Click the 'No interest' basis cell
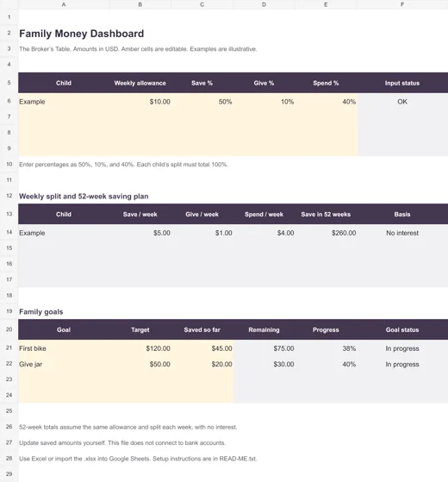Viewport: 448px width, 482px height. tap(402, 233)
